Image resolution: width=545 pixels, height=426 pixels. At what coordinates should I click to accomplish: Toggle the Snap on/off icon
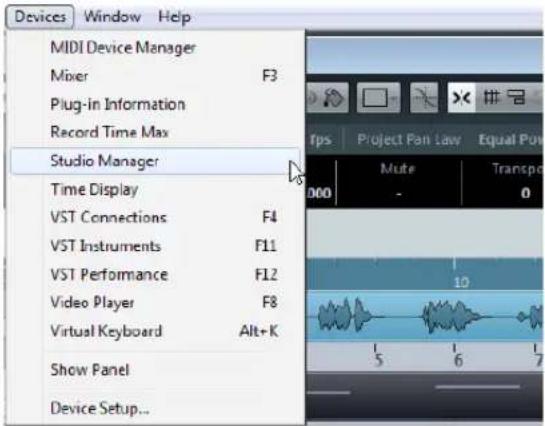[x=461, y=98]
